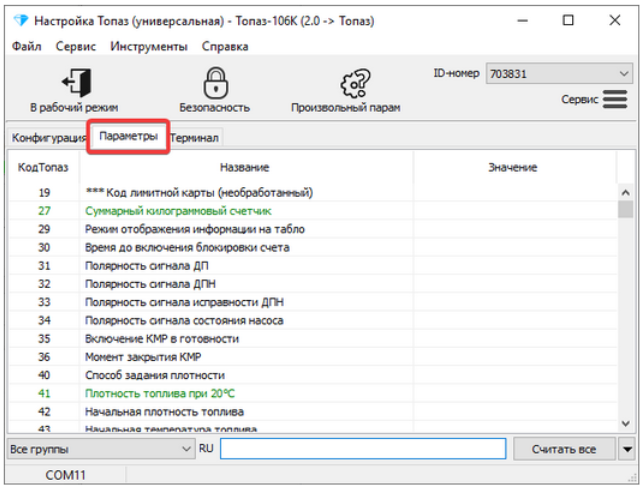The width and height of the screenshot is (642, 486).
Task: Select row 'Код лимитной карты (необработанный)'
Action: pyautogui.click(x=313, y=192)
